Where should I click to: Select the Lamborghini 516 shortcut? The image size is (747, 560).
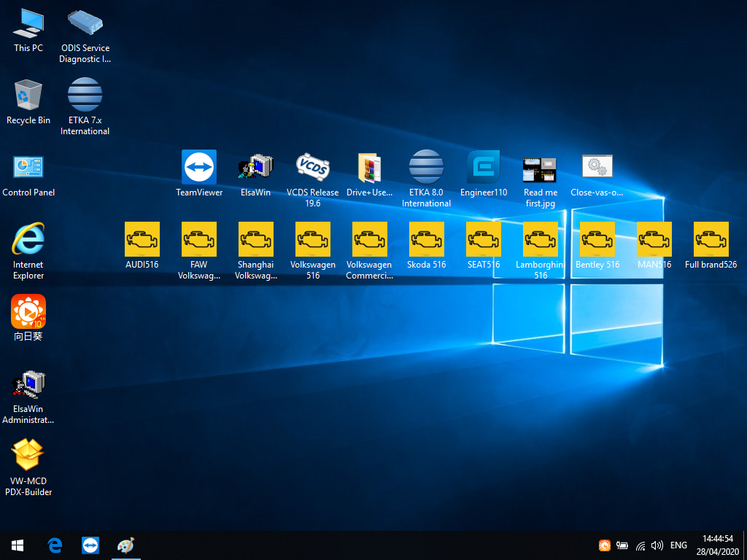[x=540, y=238]
